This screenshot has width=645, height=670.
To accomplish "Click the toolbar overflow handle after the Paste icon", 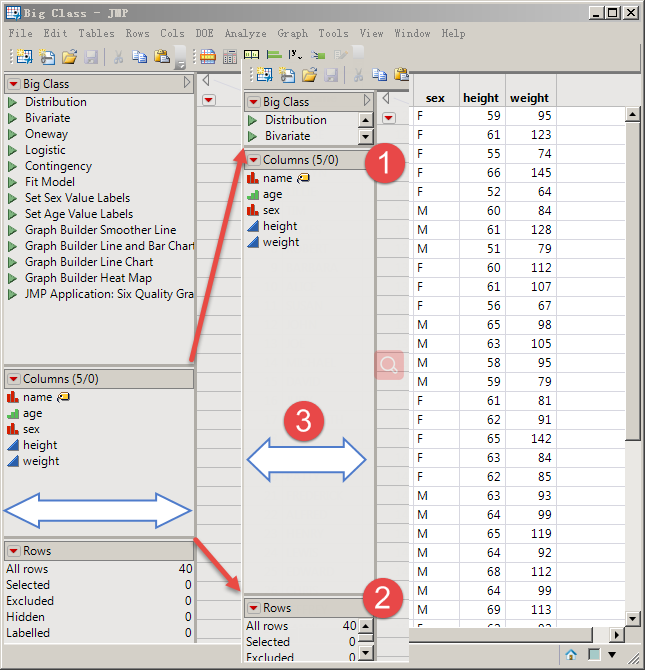I will point(181,58).
